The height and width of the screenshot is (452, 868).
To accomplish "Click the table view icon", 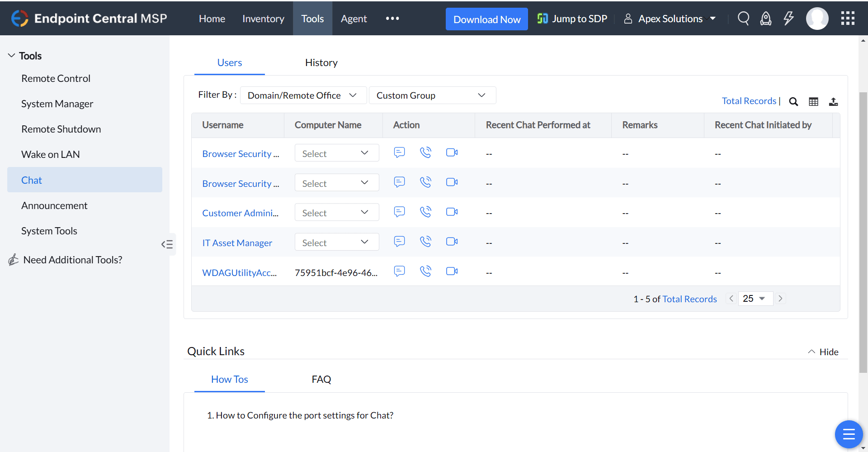I will [x=814, y=101].
